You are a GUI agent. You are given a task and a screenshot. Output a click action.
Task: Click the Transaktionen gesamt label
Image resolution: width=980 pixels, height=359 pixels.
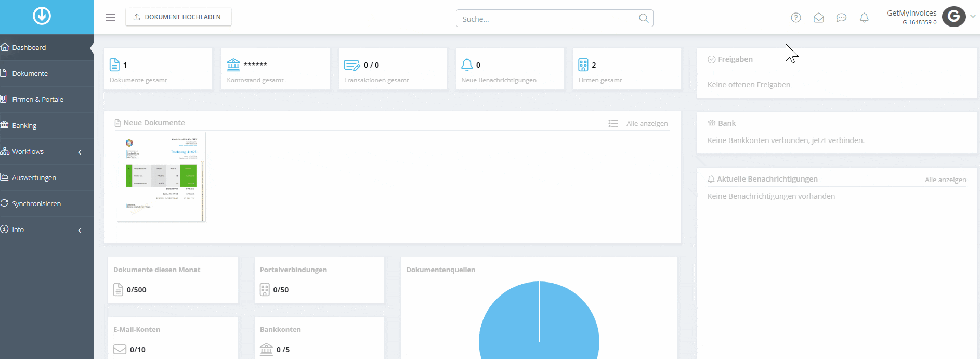(x=376, y=80)
